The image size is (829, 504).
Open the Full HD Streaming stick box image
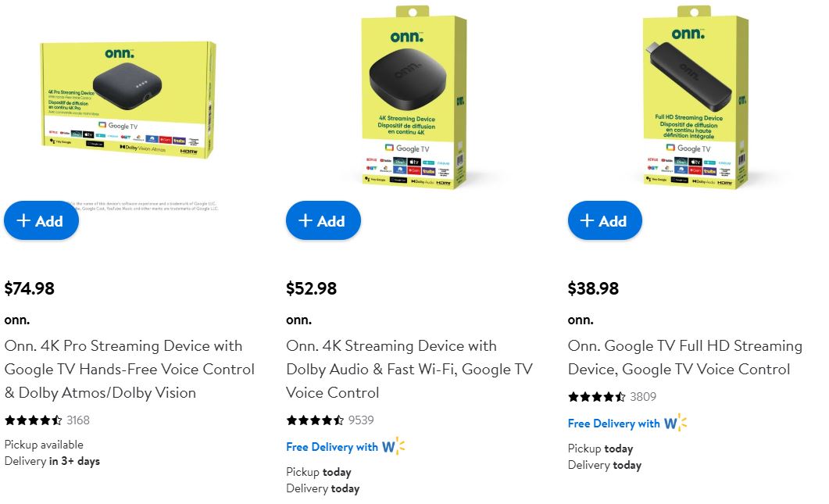tap(695, 97)
